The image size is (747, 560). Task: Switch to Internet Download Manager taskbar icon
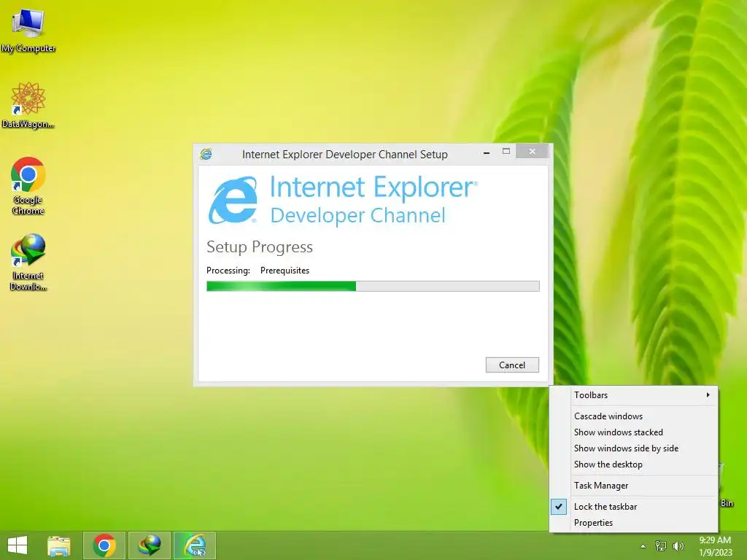(x=149, y=545)
